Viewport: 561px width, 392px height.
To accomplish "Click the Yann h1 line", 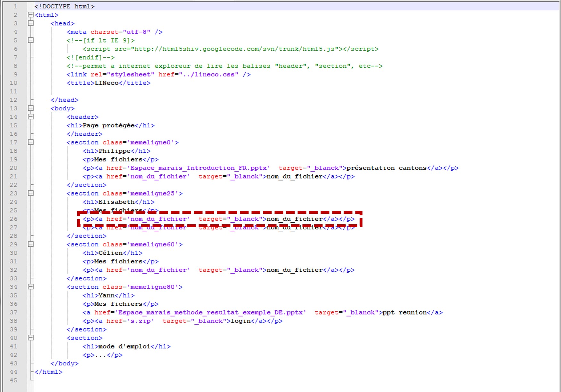I will [x=109, y=295].
